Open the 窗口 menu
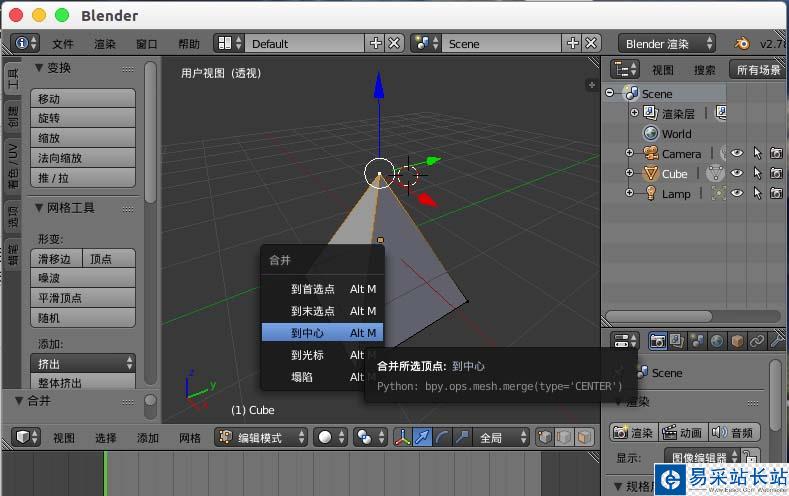This screenshot has height=496, width=789. pos(146,44)
